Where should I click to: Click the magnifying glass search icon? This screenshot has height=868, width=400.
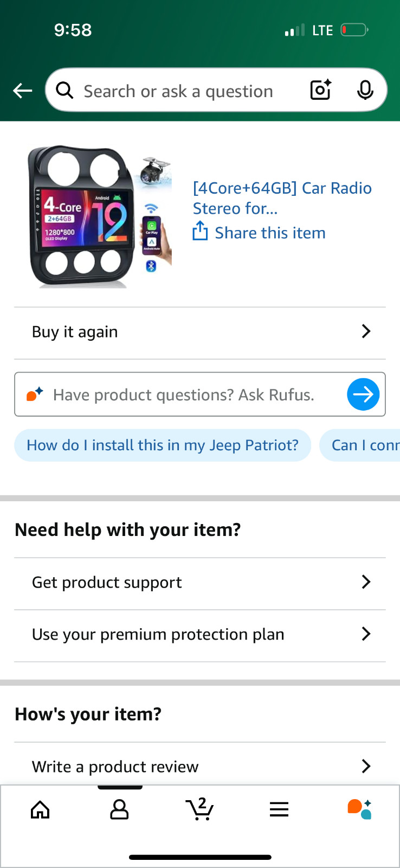64,91
